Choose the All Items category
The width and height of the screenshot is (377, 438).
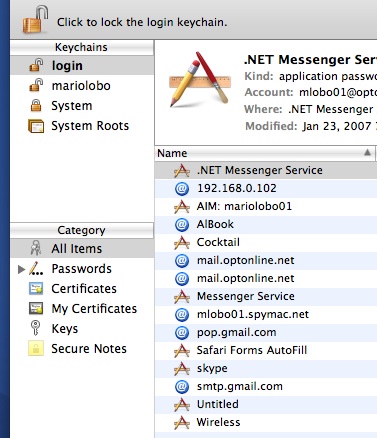(x=82, y=249)
